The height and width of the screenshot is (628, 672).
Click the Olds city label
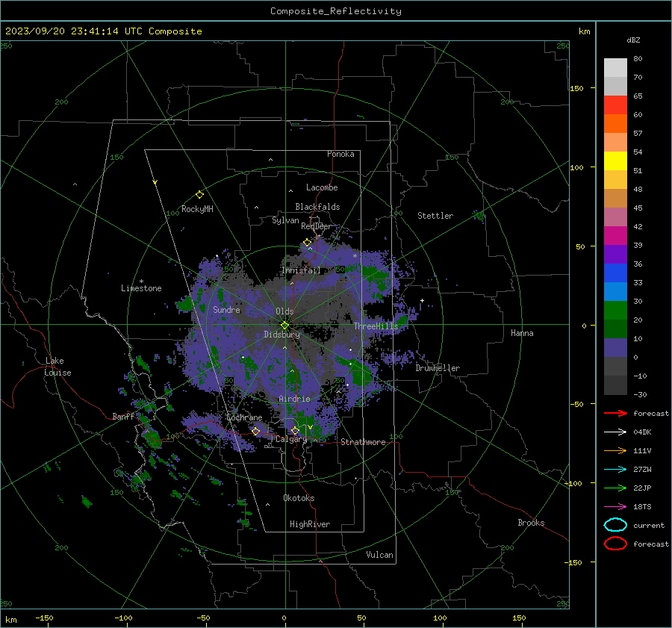click(x=284, y=311)
